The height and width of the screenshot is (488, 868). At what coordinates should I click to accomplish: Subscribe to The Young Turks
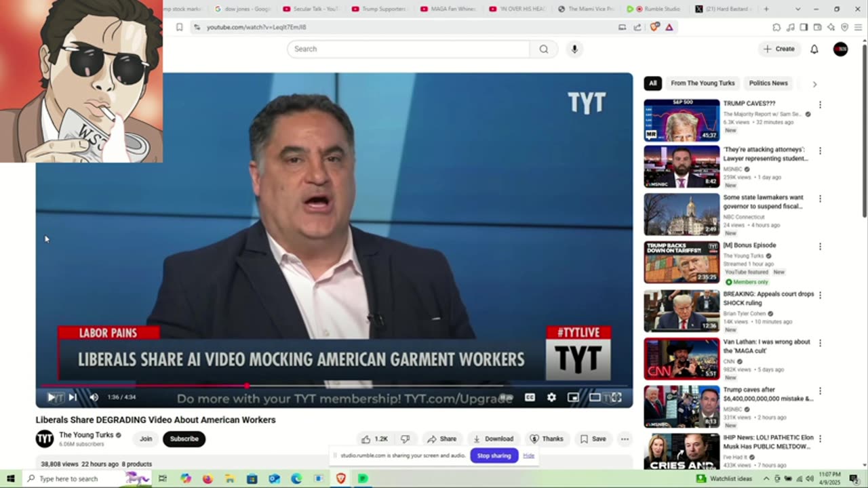pyautogui.click(x=184, y=439)
